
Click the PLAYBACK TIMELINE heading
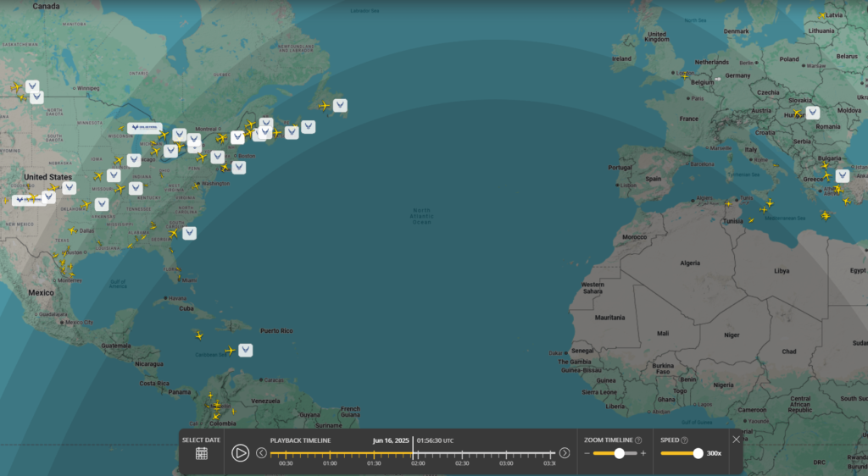[301, 440]
